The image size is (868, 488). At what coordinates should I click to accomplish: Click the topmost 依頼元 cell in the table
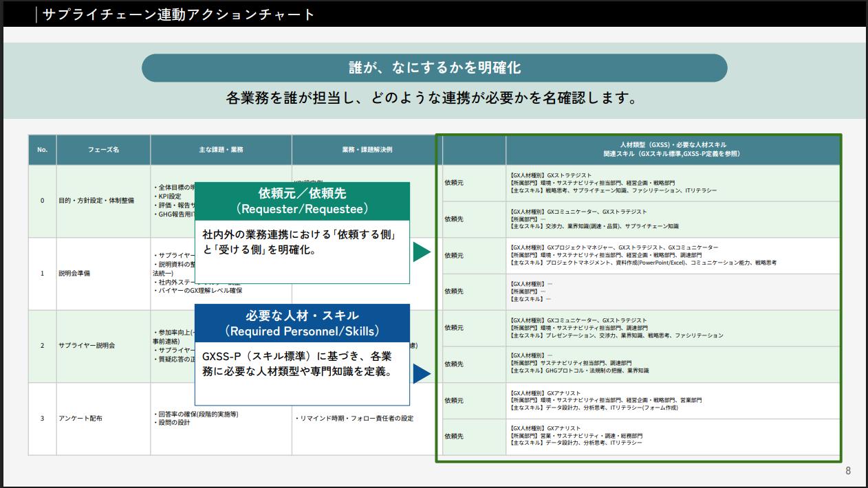pyautogui.click(x=454, y=183)
